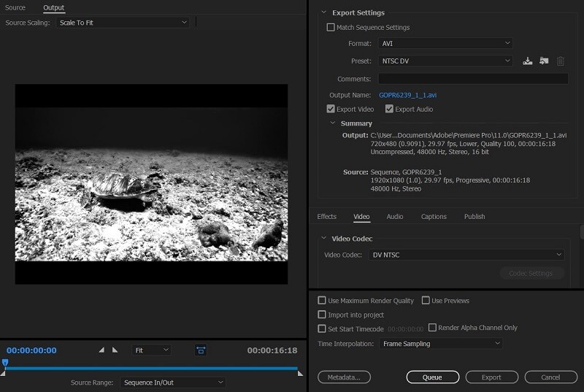Click the Save Preset icon

tap(527, 61)
